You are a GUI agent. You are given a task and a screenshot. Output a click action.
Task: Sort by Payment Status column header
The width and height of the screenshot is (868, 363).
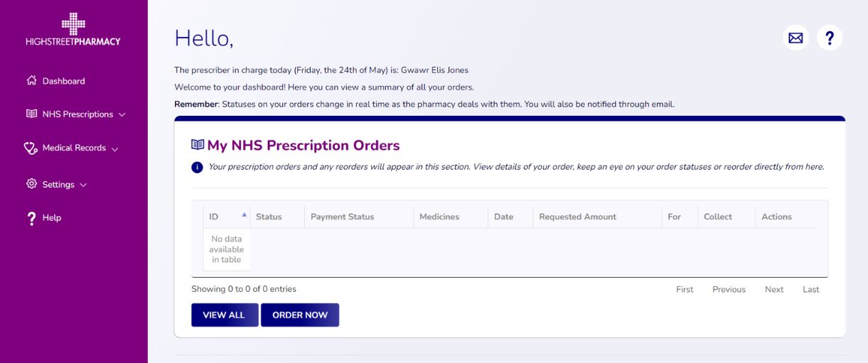click(342, 217)
